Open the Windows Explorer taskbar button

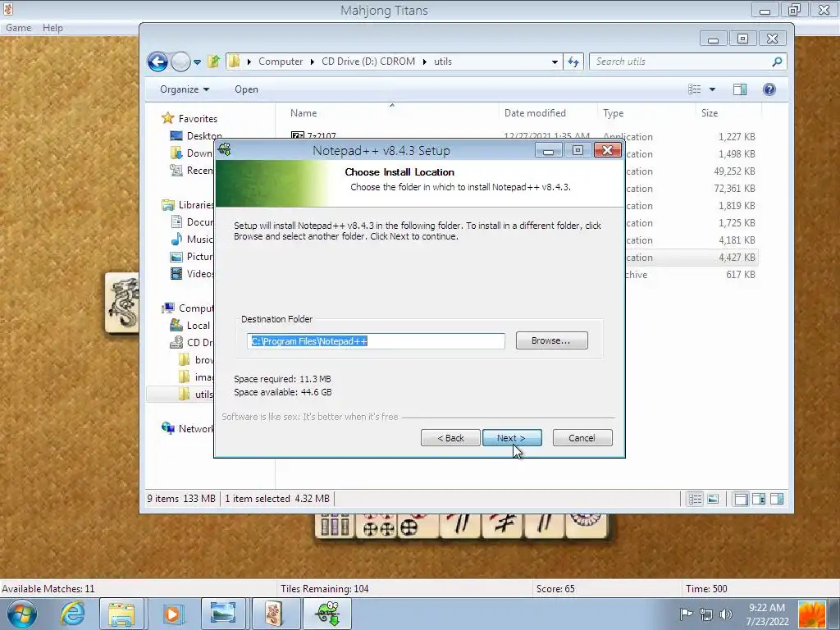click(x=121, y=614)
